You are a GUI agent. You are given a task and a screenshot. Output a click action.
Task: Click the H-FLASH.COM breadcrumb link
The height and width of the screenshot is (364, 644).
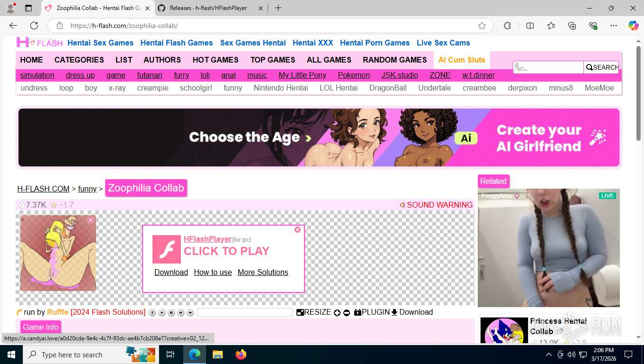click(x=43, y=189)
